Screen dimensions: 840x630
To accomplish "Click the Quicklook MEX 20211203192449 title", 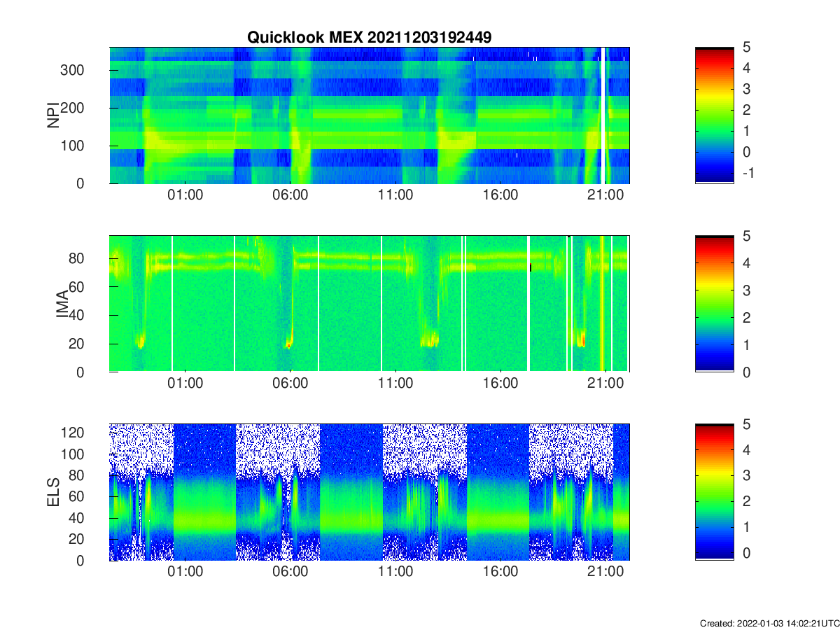I will (x=370, y=38).
